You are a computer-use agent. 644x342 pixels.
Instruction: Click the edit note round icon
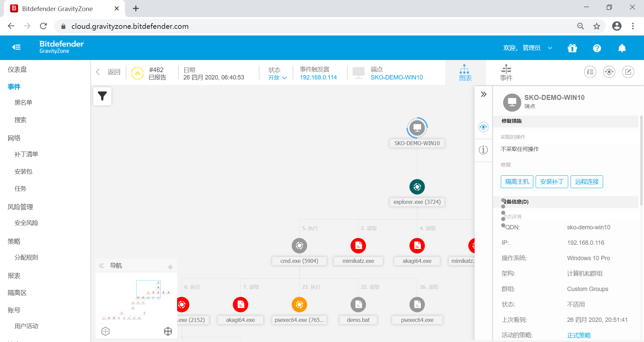[628, 72]
